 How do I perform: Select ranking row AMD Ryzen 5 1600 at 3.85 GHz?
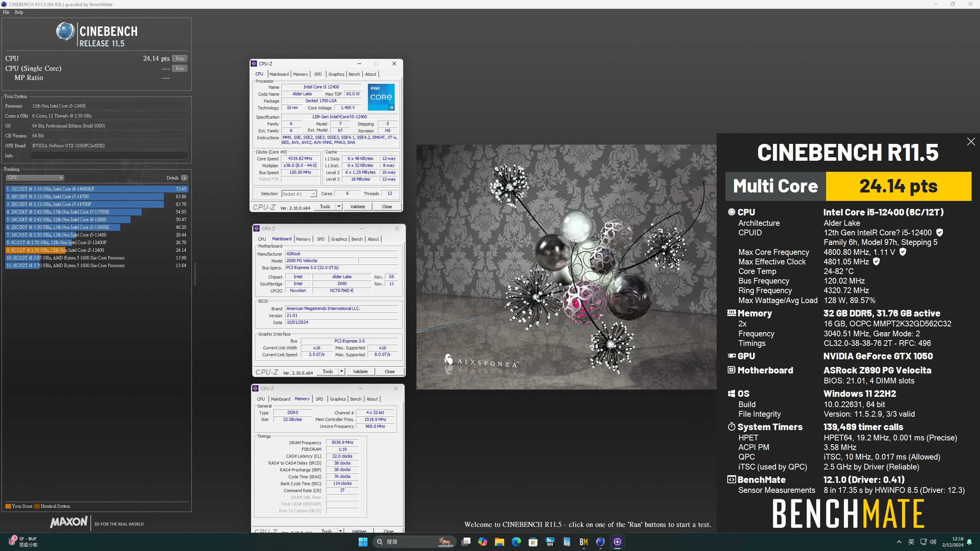click(x=96, y=258)
